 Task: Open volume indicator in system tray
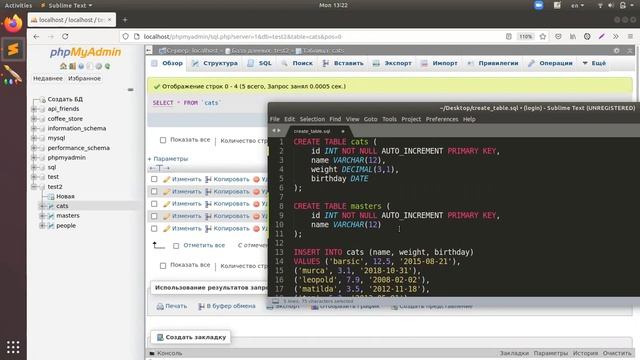click(x=611, y=5)
